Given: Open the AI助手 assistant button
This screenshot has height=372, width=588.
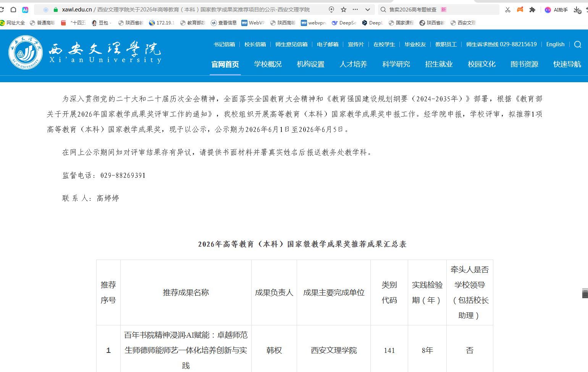Looking at the screenshot, I should tap(556, 10).
